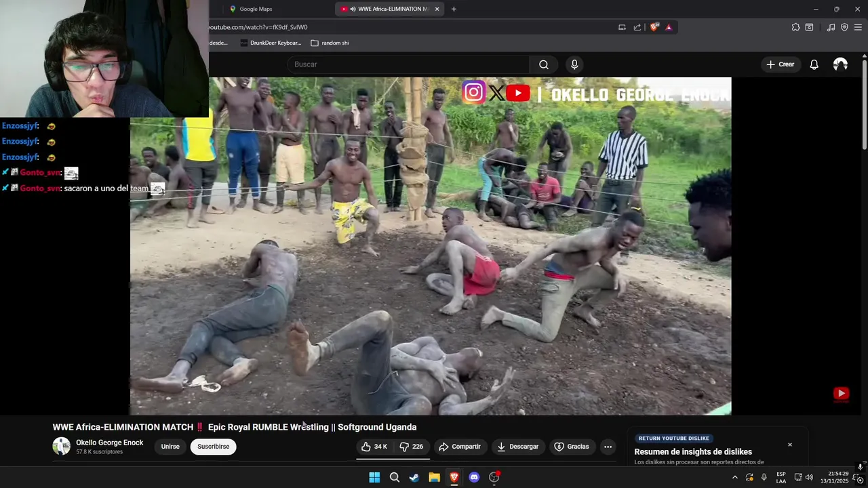The width and height of the screenshot is (868, 488).
Task: Click the share page icon in address bar
Action: pos(637,27)
